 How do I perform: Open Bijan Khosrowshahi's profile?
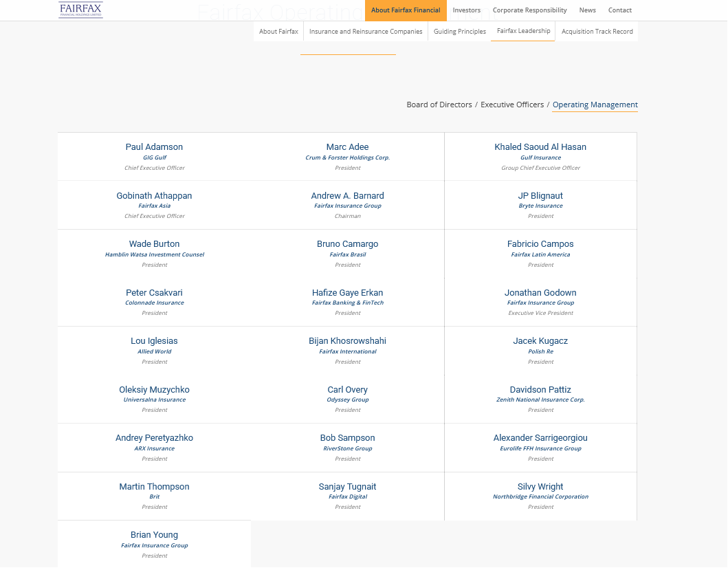[347, 340]
